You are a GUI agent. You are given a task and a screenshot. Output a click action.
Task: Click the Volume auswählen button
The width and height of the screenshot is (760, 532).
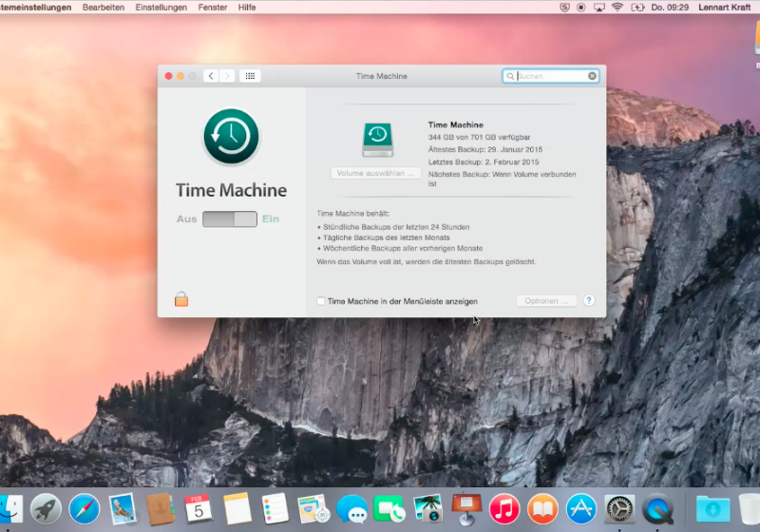pos(376,173)
